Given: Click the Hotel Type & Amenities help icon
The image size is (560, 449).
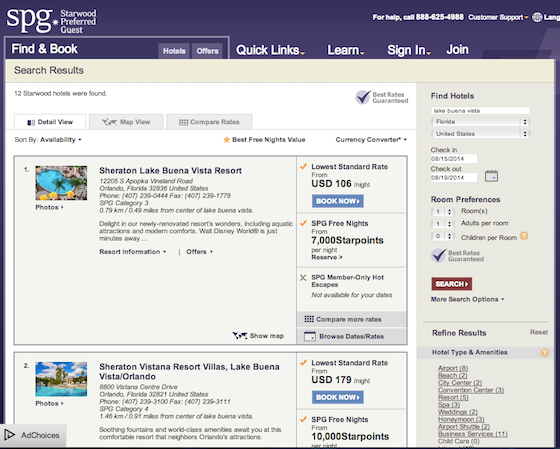Looking at the screenshot, I should (x=544, y=353).
